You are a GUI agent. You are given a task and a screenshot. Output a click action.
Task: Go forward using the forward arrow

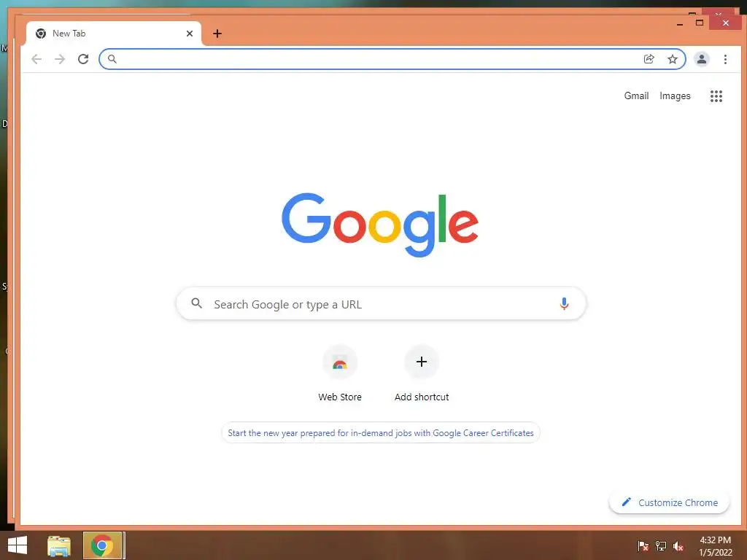(60, 59)
